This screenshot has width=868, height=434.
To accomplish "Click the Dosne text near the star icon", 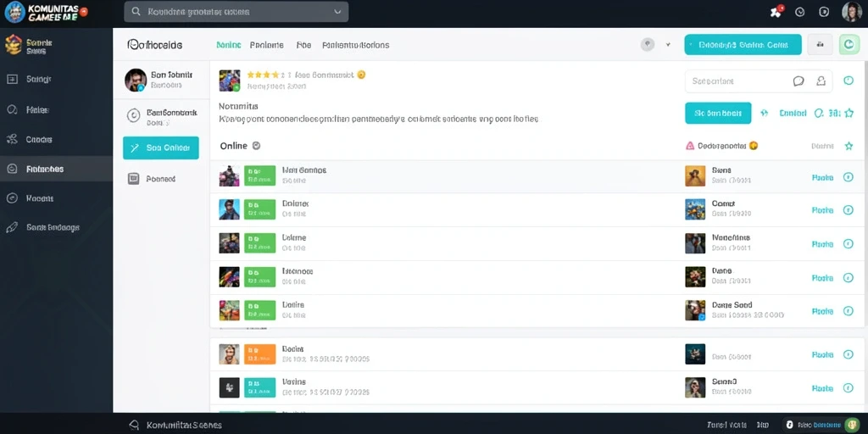I will (822, 146).
